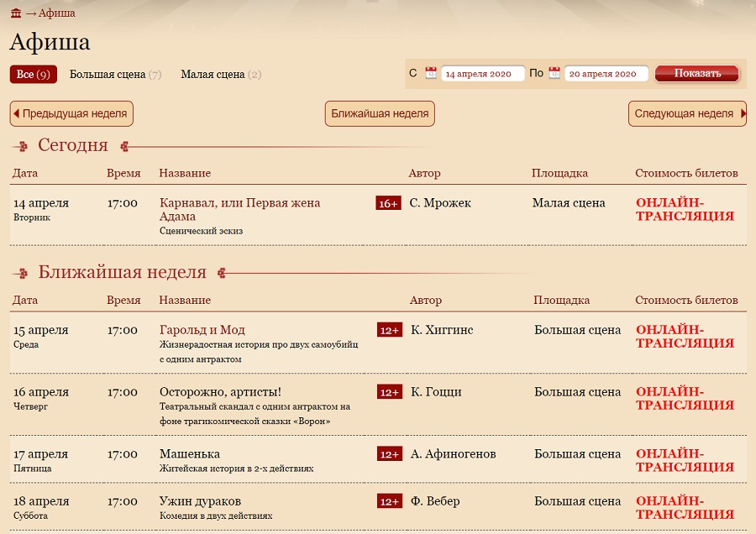Image resolution: width=756 pixels, height=534 pixels.
Task: Switch to Большая сцена tab
Action: [115, 74]
